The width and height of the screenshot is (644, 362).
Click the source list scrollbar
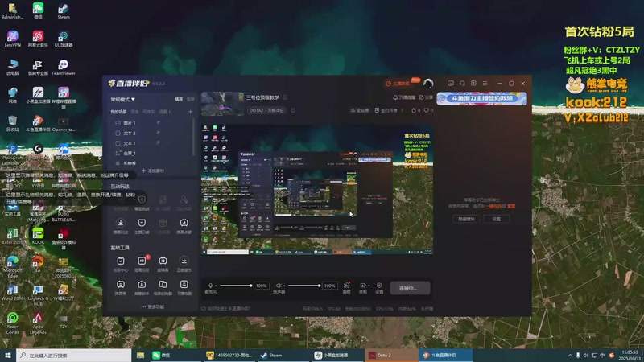click(192, 138)
